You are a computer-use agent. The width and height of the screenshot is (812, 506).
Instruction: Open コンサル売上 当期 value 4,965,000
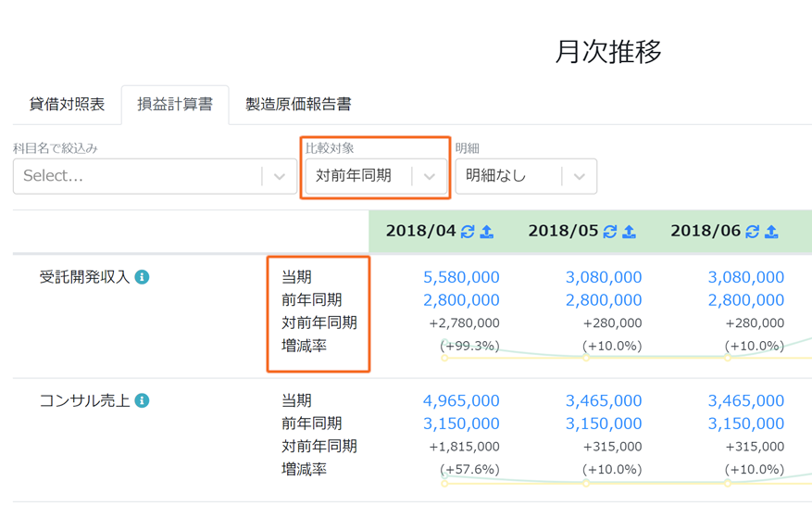pyautogui.click(x=461, y=400)
